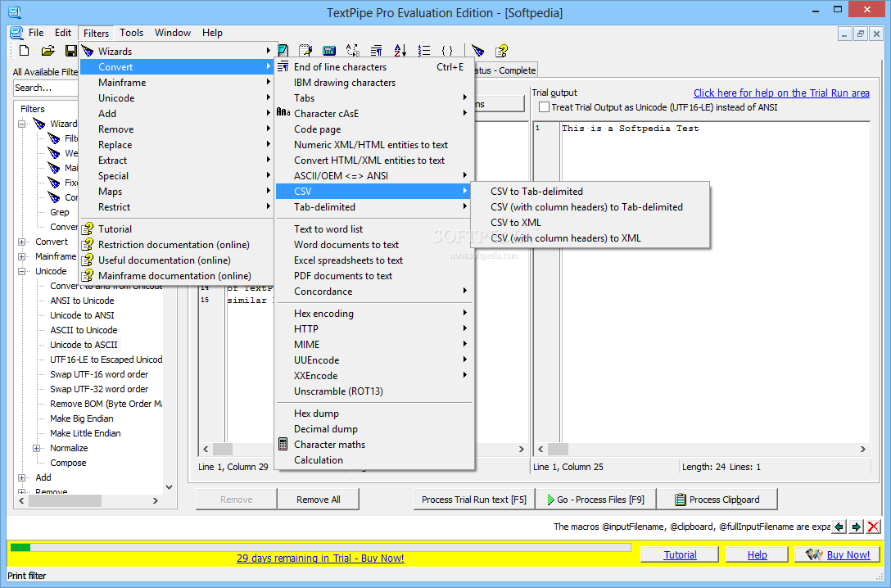Image resolution: width=891 pixels, height=588 pixels.
Task: Select 'ANSI to Unicode' tree item
Action: (x=82, y=301)
